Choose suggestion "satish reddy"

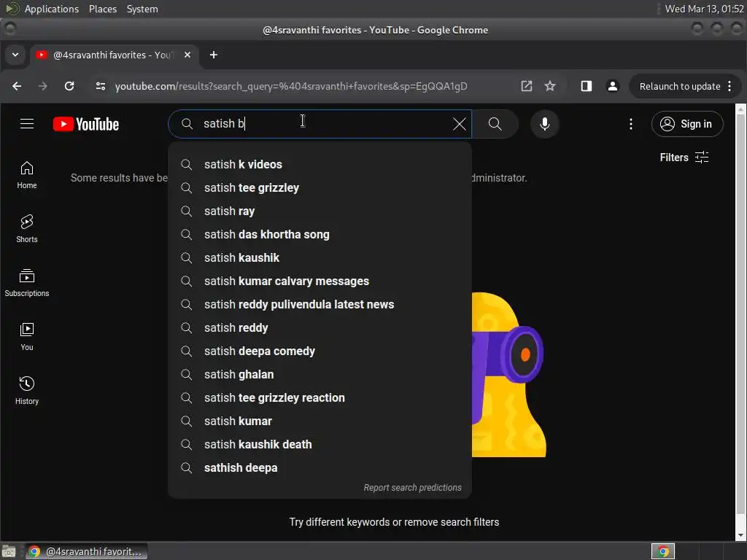(320, 327)
